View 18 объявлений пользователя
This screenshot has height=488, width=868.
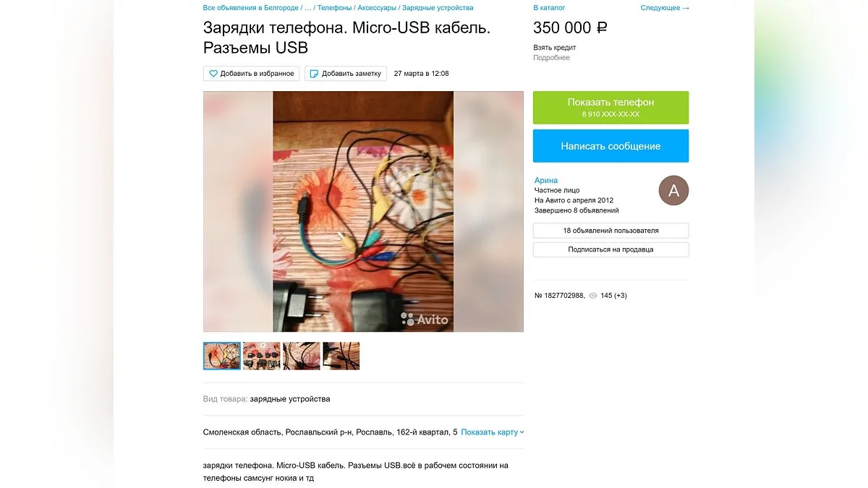pos(611,231)
